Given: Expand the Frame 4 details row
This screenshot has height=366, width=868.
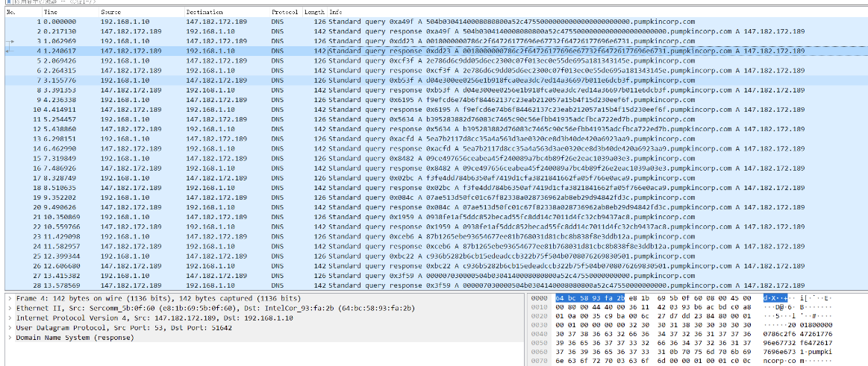Looking at the screenshot, I should tap(8, 298).
